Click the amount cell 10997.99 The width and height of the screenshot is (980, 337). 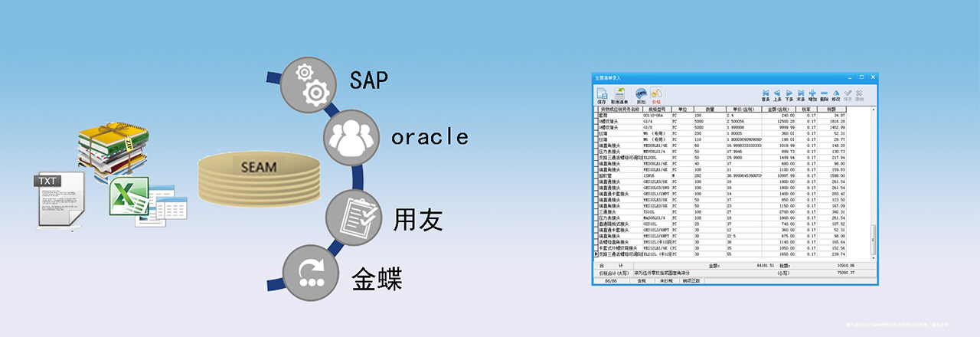(x=779, y=175)
